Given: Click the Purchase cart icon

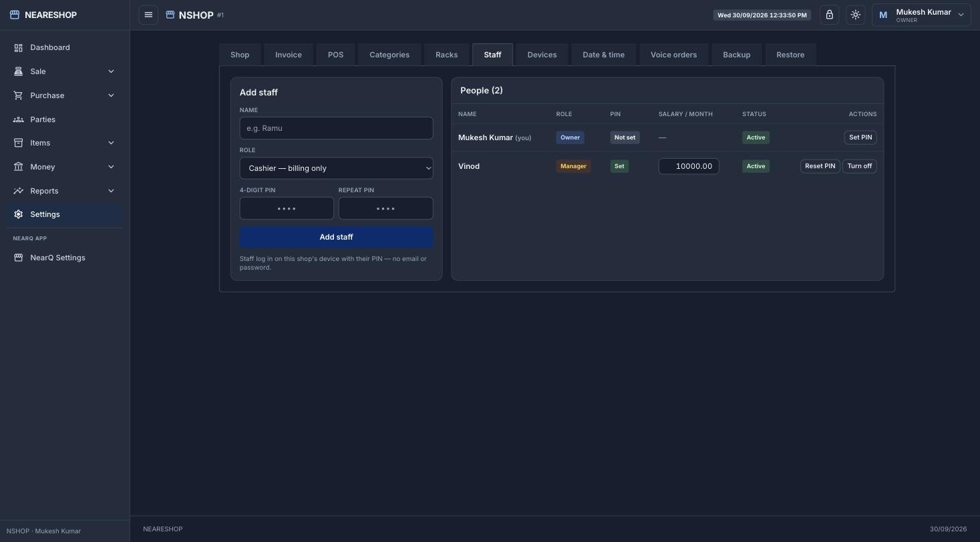Looking at the screenshot, I should tap(19, 95).
